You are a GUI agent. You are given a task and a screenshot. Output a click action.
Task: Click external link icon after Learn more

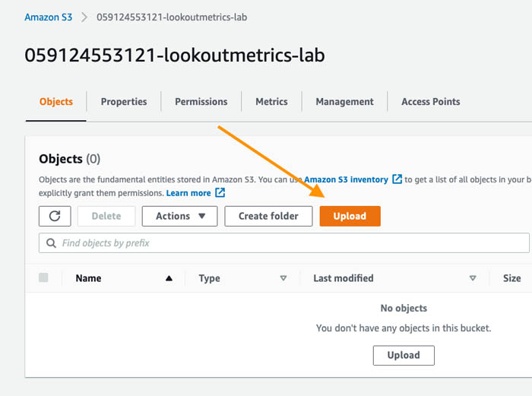pyautogui.click(x=220, y=193)
